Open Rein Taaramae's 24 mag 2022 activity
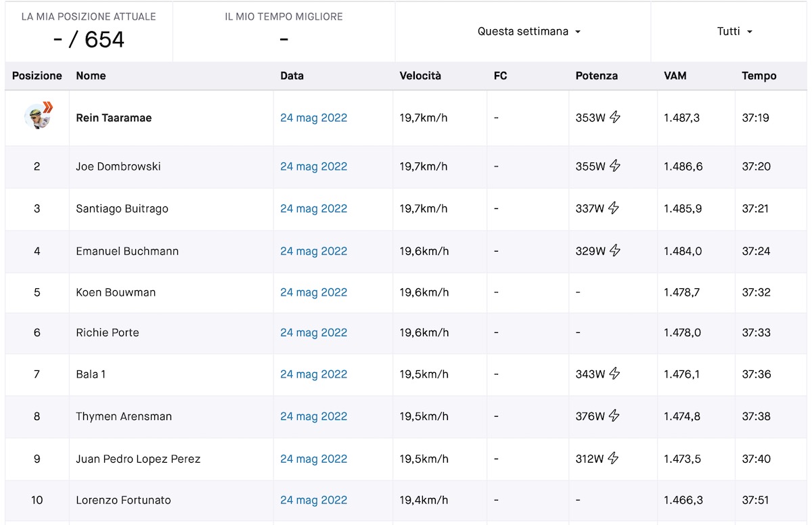 313,118
